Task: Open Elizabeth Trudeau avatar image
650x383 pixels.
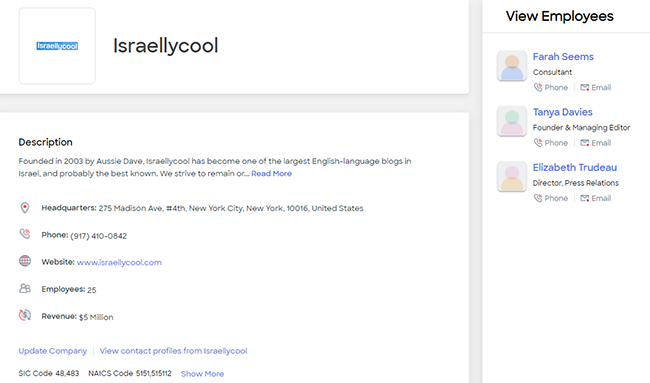Action: point(512,177)
